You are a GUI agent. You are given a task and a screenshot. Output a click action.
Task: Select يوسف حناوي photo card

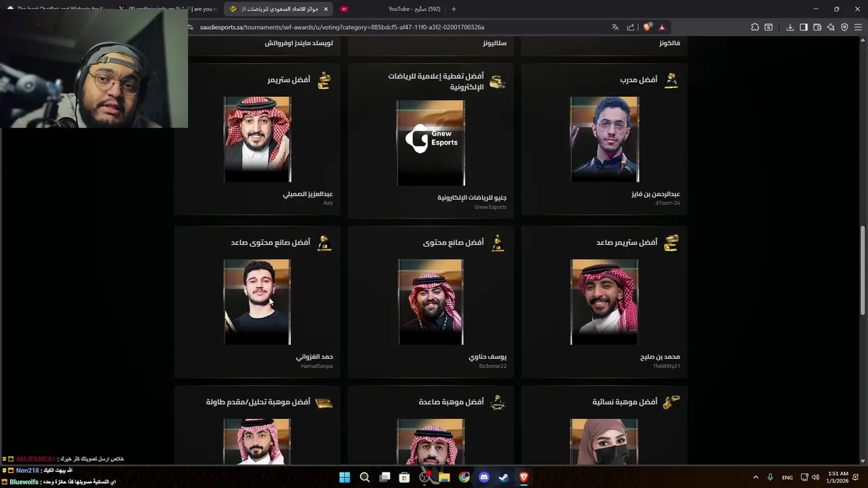431,302
